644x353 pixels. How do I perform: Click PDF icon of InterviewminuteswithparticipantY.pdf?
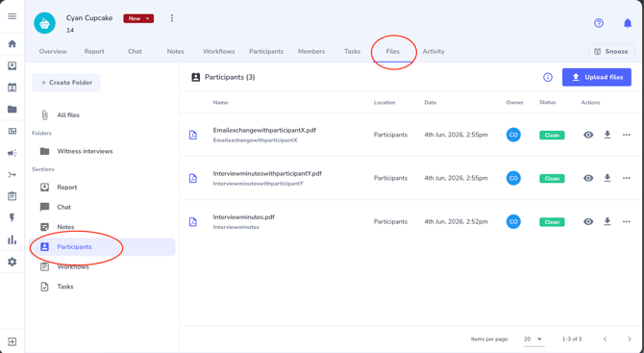pyautogui.click(x=193, y=178)
